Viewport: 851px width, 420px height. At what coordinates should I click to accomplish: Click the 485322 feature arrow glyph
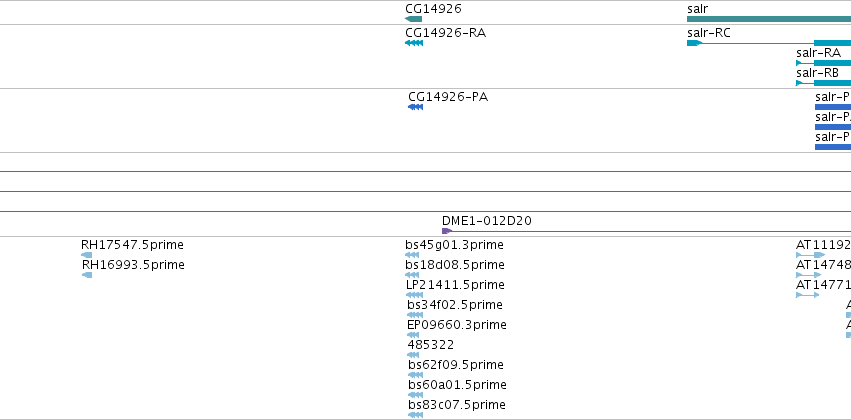(413, 355)
